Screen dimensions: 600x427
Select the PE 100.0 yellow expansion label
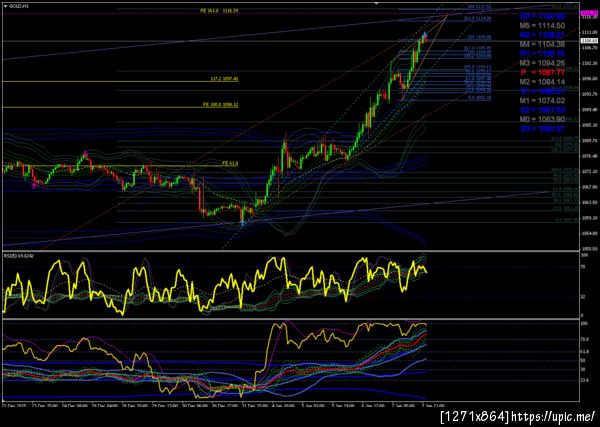[x=220, y=104]
